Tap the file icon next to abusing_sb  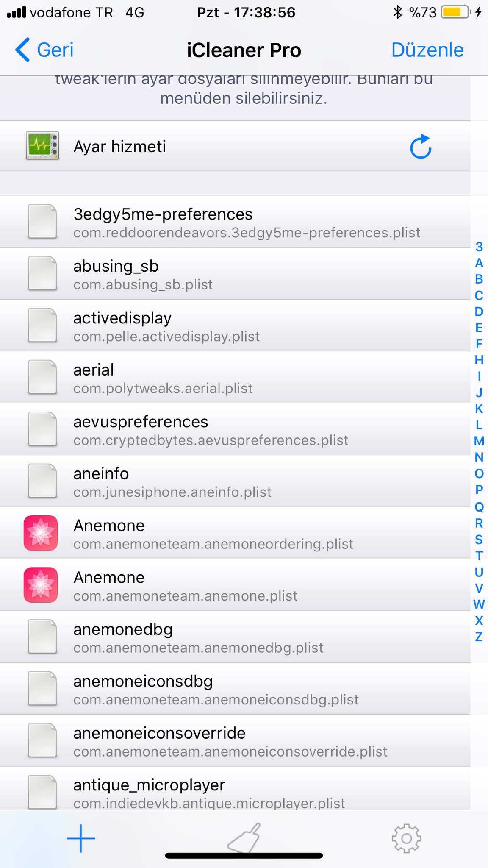(42, 274)
